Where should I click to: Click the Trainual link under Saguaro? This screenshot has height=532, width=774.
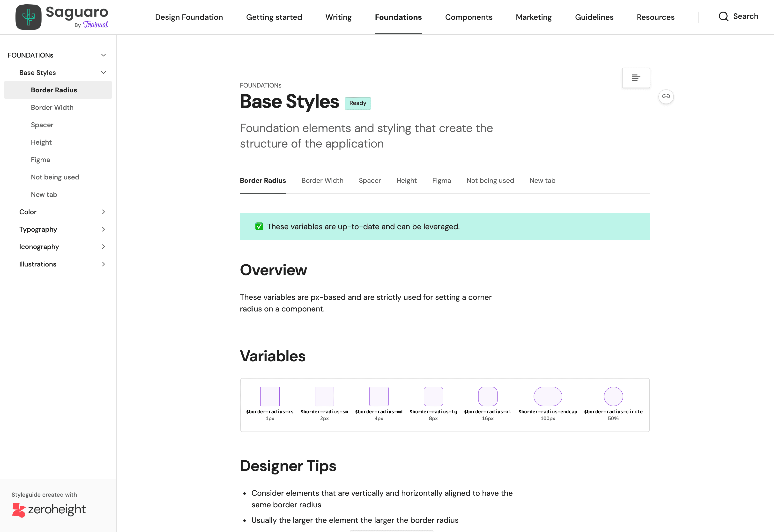[x=95, y=24]
